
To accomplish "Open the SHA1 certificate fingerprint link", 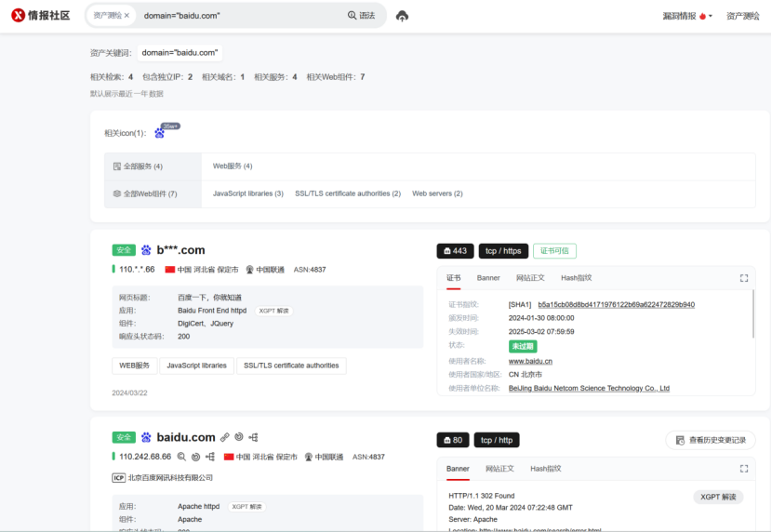I will (x=616, y=305).
